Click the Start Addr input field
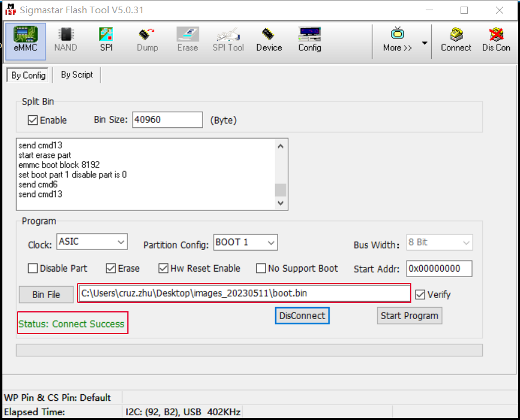 coord(439,269)
